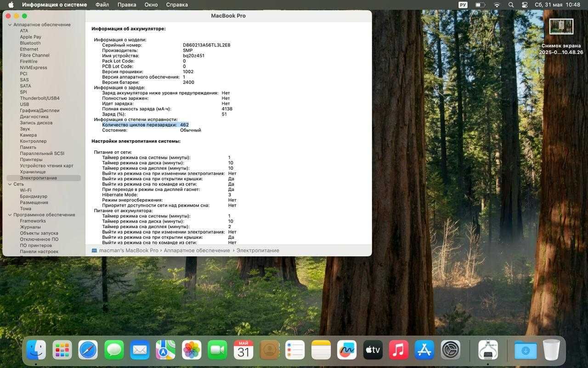The height and width of the screenshot is (368, 588).
Task: Open Control Center in menu bar
Action: tap(525, 5)
